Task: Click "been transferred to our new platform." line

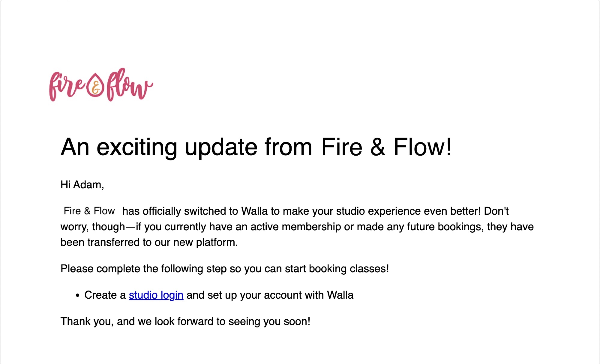Action: coord(149,242)
